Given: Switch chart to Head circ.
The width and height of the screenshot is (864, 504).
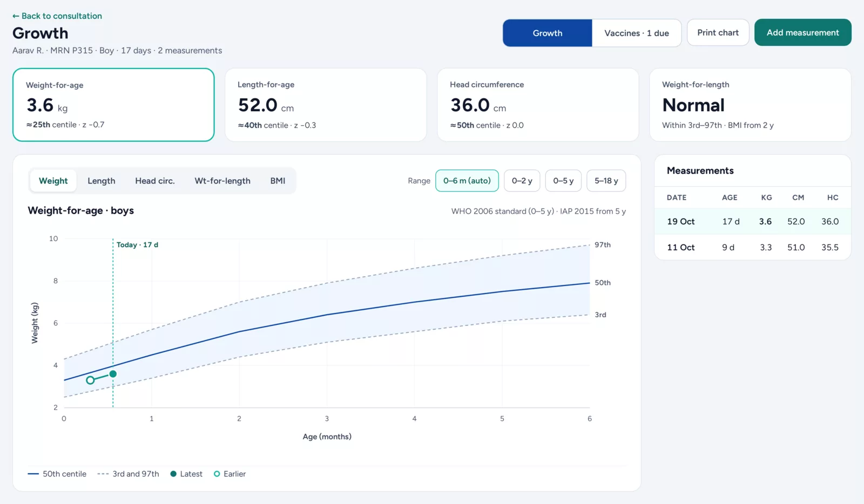Looking at the screenshot, I should coord(155,181).
